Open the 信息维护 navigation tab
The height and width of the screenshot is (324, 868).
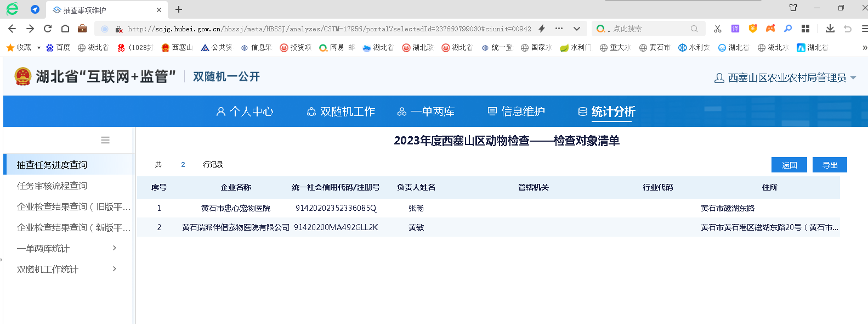click(x=516, y=111)
